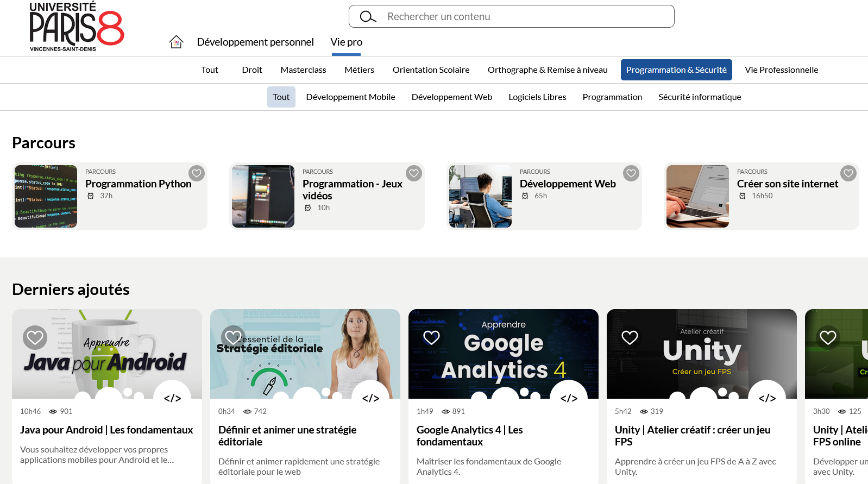The height and width of the screenshot is (484, 868).
Task: Open the Orientation Scolaire category
Action: (431, 70)
